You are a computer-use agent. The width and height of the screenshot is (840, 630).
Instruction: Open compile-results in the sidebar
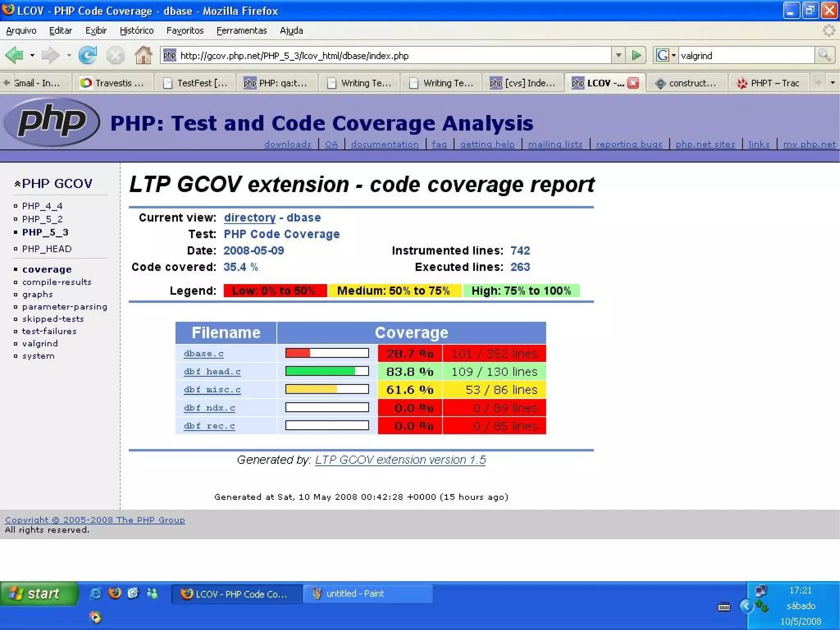(x=57, y=282)
